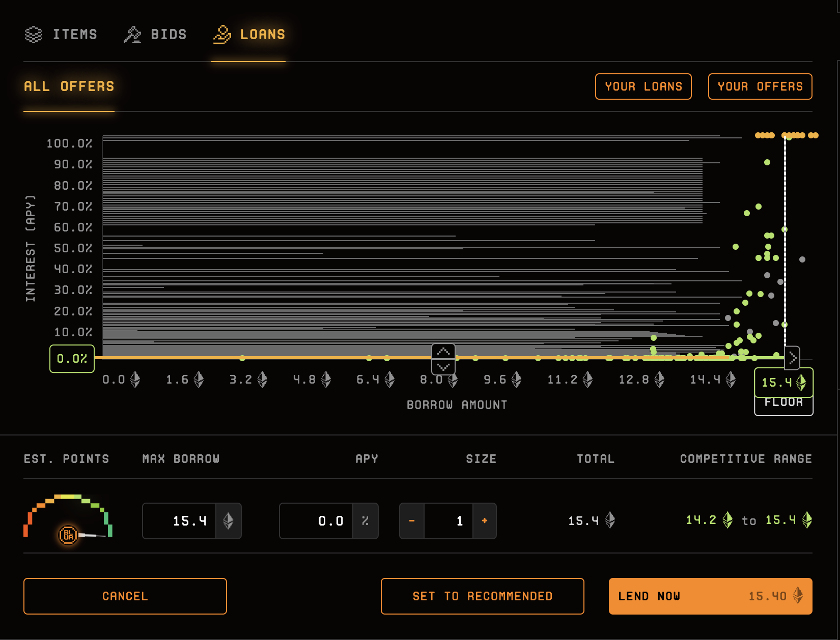Click the 15.4 Floor marker on chart
The image size is (840, 640).
tap(783, 383)
